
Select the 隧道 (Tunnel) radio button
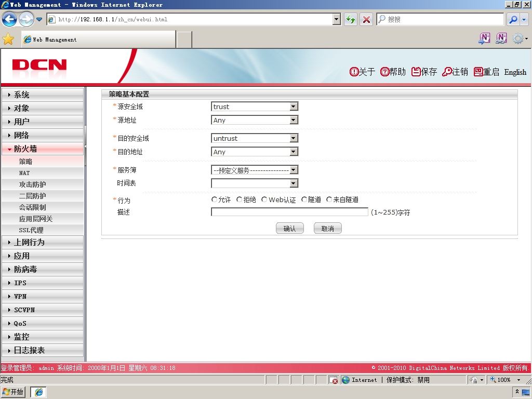(x=304, y=199)
